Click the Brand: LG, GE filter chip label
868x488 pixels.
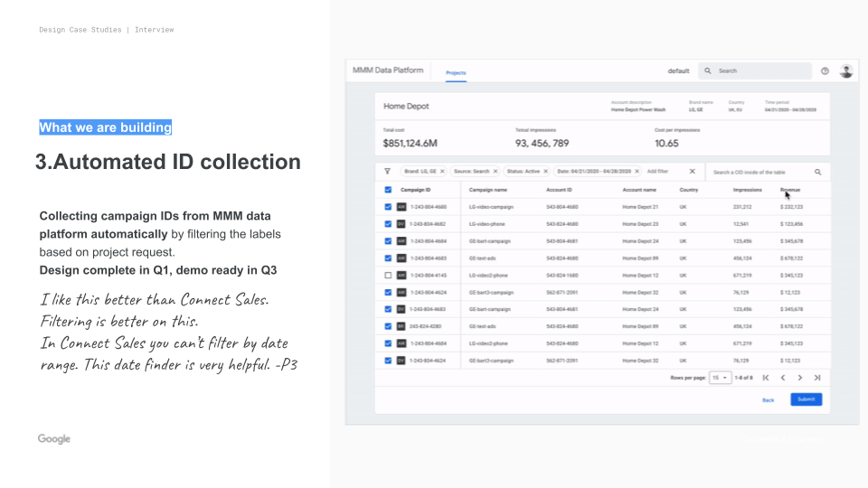(x=420, y=172)
